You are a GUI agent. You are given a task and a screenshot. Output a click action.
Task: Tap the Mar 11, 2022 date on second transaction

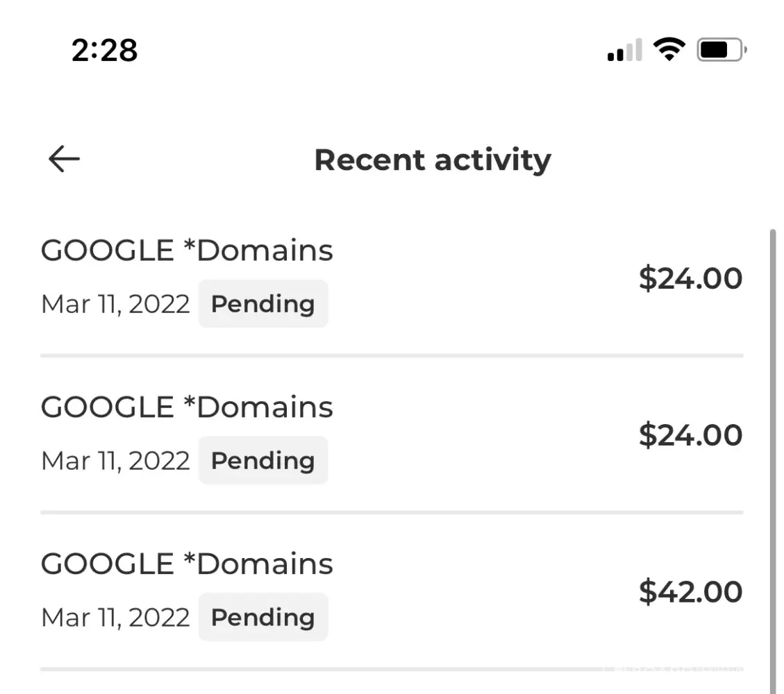[115, 462]
